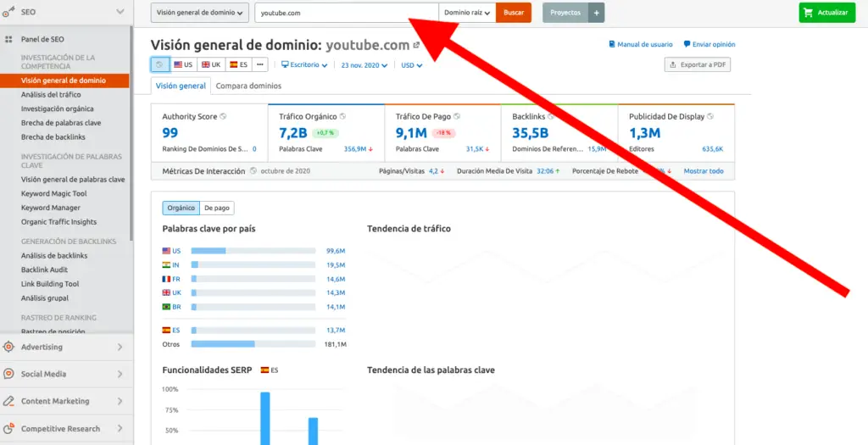Viewport: 868px width, 445px height.
Task: Click the shopping cart Actualizar button
Action: 827,12
